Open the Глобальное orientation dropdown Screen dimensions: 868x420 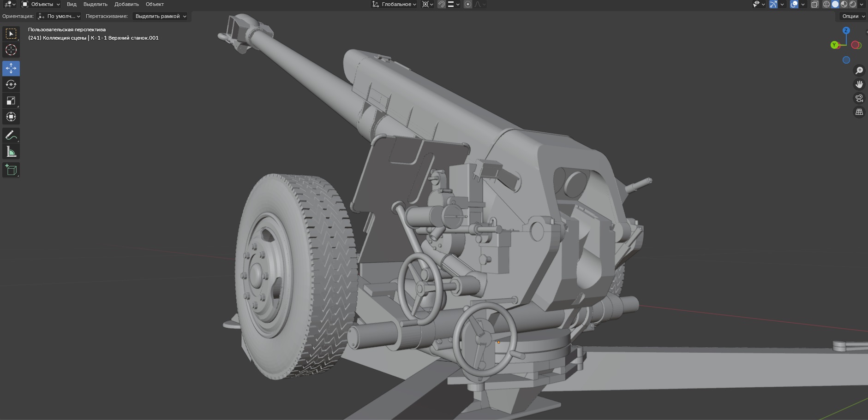[394, 4]
